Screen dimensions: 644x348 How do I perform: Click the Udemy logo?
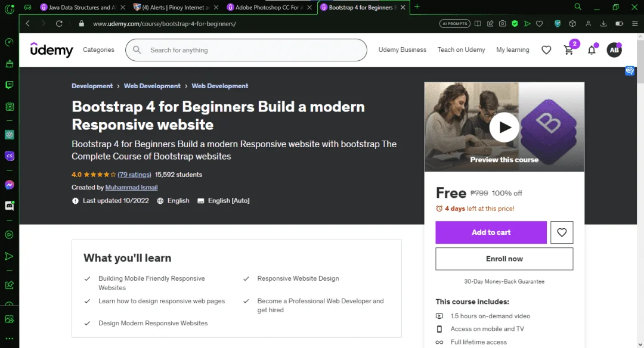point(51,49)
